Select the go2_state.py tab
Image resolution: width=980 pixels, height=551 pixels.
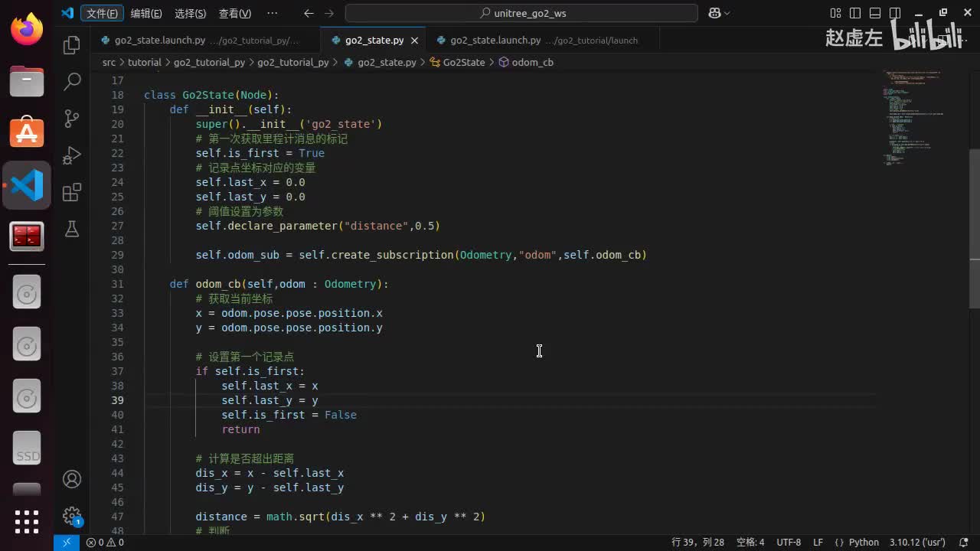coord(374,41)
